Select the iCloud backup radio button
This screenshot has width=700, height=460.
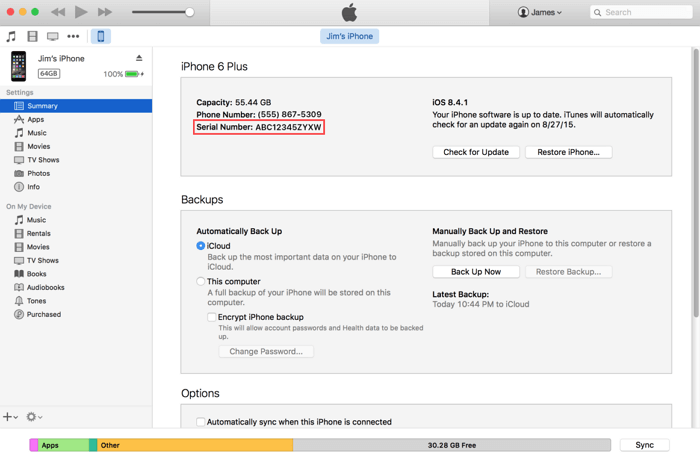[201, 246]
